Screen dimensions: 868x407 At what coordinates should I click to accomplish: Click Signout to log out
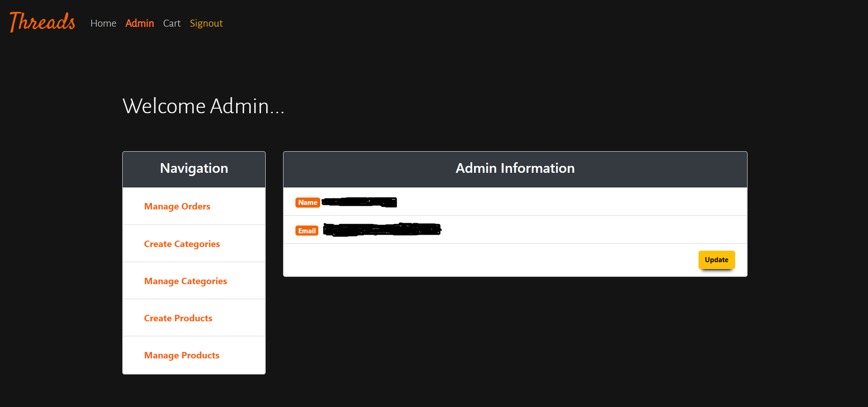point(206,23)
